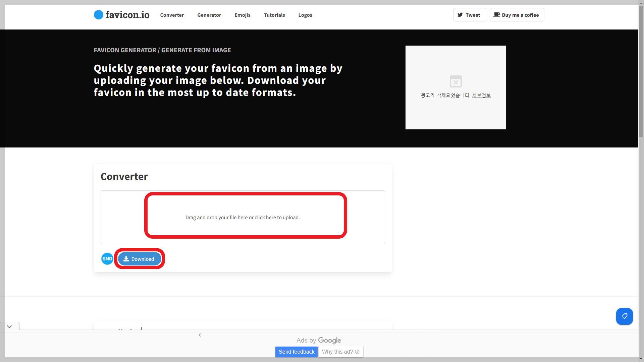
Task: Click Buy me a coffee button
Action: pyautogui.click(x=517, y=15)
